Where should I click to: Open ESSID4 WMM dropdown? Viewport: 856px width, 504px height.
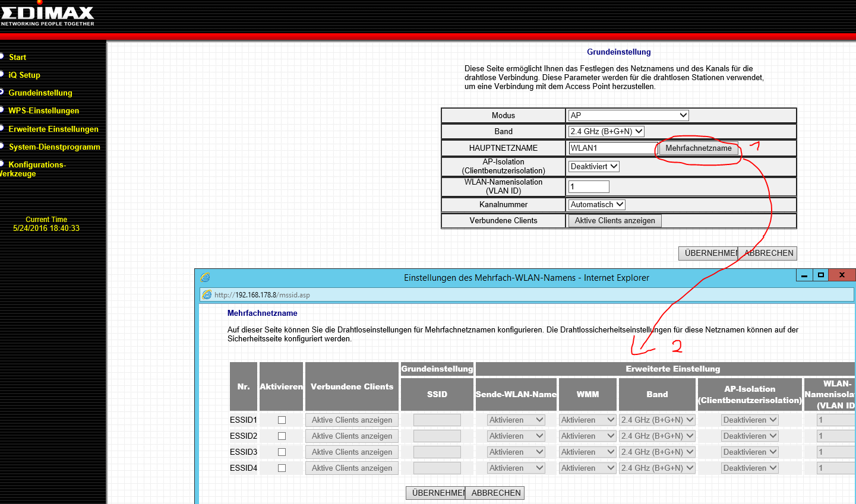pos(587,468)
